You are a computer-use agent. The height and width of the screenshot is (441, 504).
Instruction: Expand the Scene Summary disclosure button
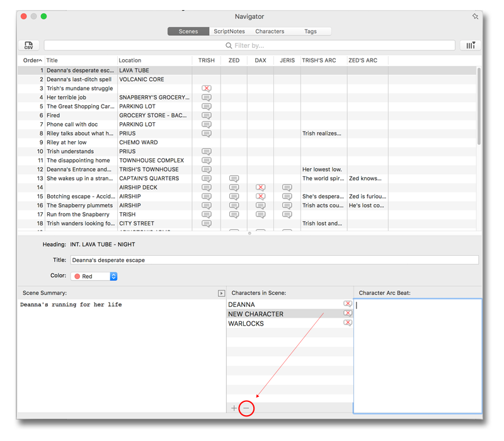pyautogui.click(x=221, y=294)
